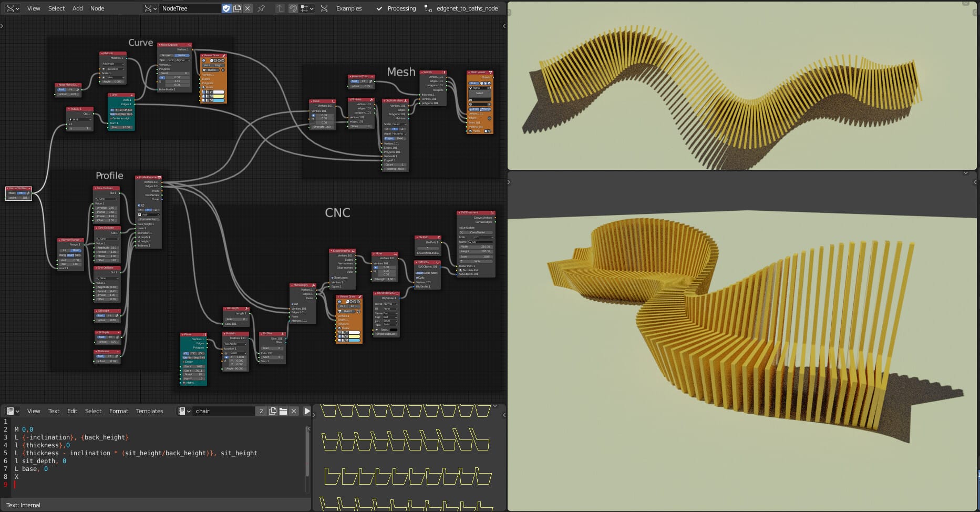
Task: Toggle Close Loops in the Edgenet to Paths node
Action: 332,278
